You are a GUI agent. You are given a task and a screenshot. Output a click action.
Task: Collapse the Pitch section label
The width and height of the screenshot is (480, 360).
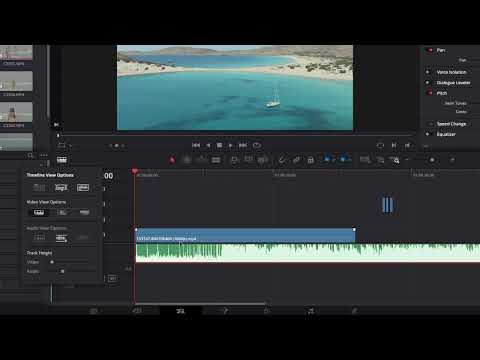(x=442, y=93)
